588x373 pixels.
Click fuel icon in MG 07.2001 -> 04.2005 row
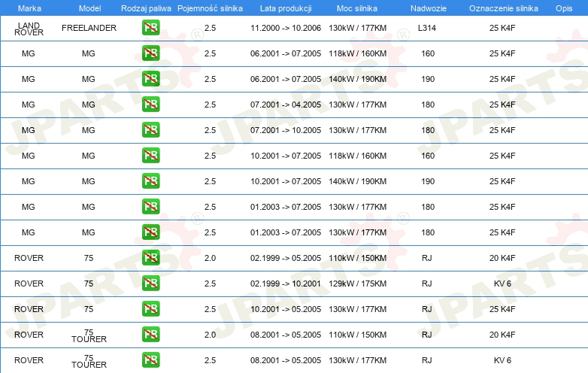pyautogui.click(x=150, y=105)
